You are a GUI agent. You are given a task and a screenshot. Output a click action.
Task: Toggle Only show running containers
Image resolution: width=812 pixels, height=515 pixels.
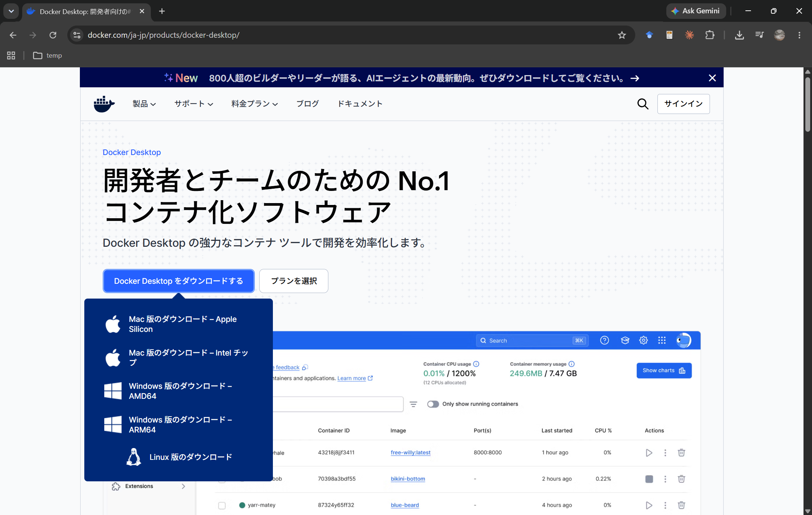[433, 404]
